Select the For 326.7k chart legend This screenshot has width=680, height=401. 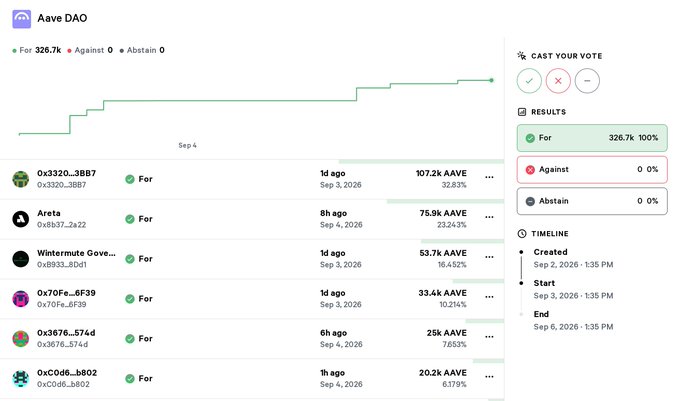[x=37, y=50]
